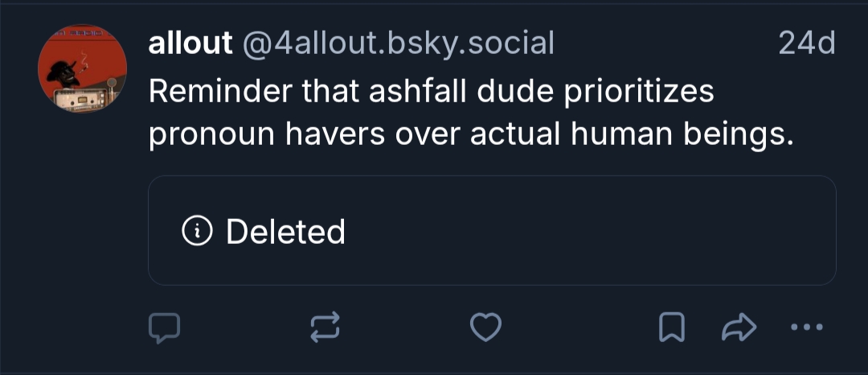Like the post with the heart icon
Viewport: 868px width, 375px height.
point(485,327)
